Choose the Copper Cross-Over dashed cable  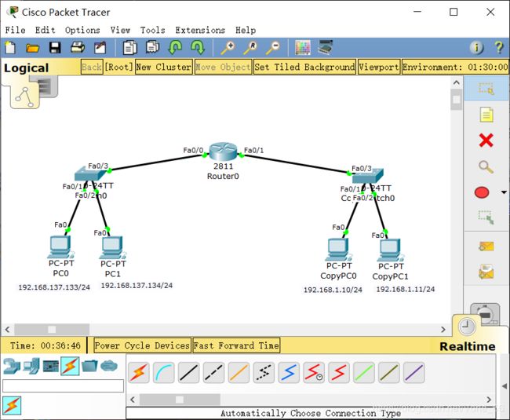pyautogui.click(x=213, y=372)
